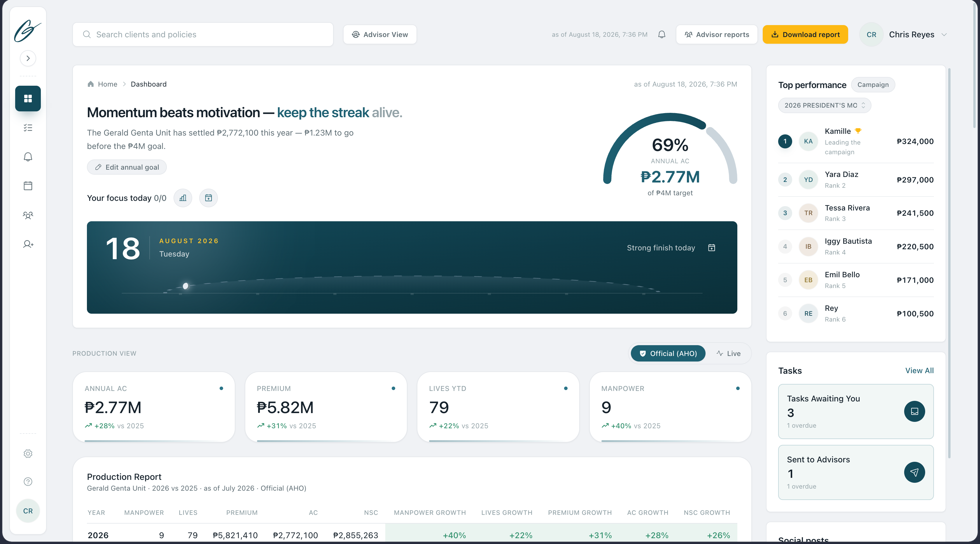Click the CR avatar in the header
This screenshot has width=980, height=544.
871,35
